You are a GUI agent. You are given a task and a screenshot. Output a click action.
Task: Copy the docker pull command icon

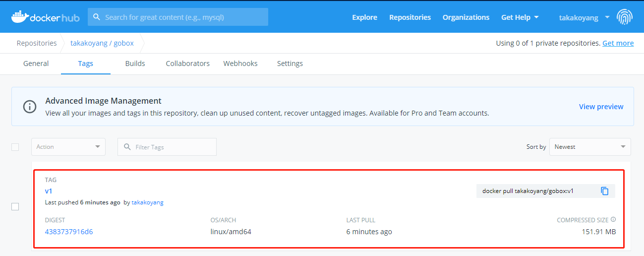pyautogui.click(x=604, y=191)
